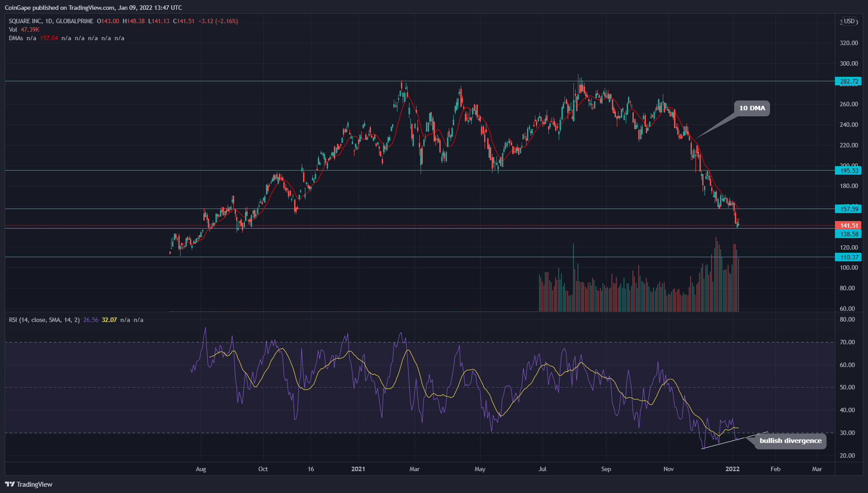Open the SQUARE INC symbol title

coord(26,21)
